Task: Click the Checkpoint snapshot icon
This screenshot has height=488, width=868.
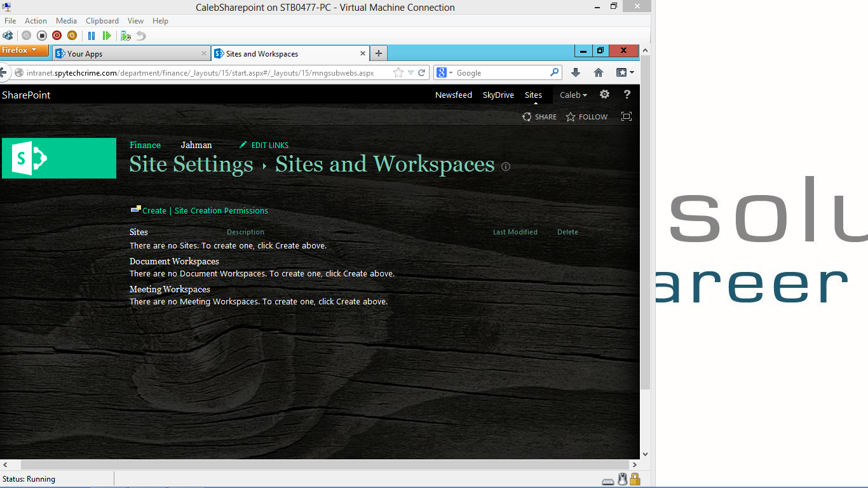Action: 126,36
